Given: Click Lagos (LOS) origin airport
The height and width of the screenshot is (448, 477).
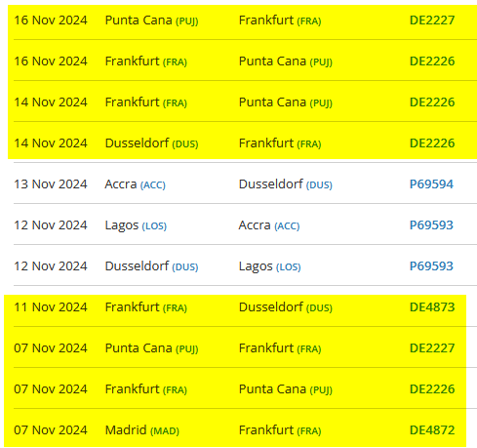Looking at the screenshot, I should [136, 225].
